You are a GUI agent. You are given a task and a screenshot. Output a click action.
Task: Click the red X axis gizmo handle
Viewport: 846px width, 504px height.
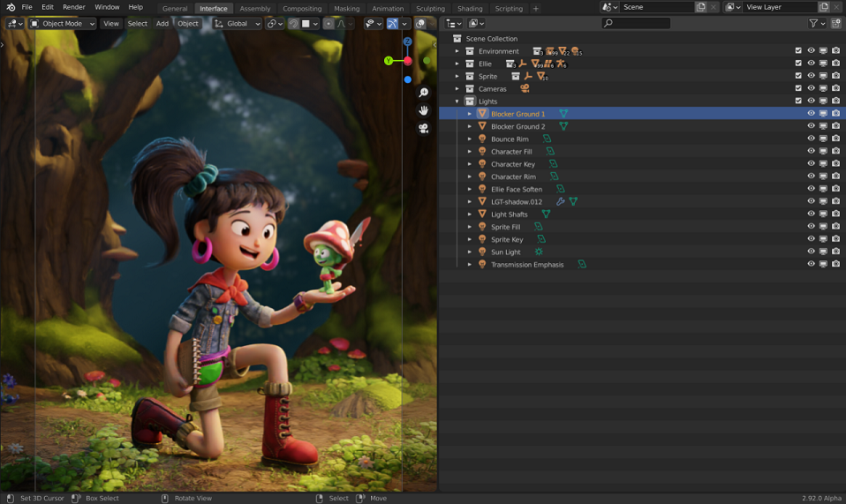408,61
